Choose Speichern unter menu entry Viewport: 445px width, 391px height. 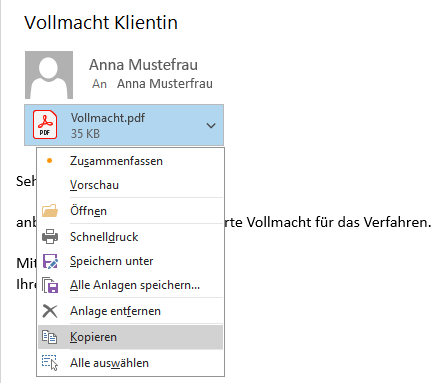tap(131, 261)
